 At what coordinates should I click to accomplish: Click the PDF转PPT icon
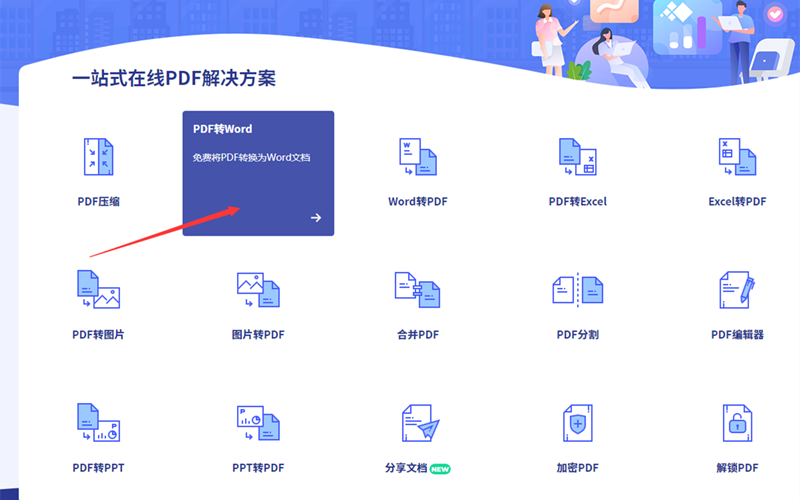coord(98,423)
